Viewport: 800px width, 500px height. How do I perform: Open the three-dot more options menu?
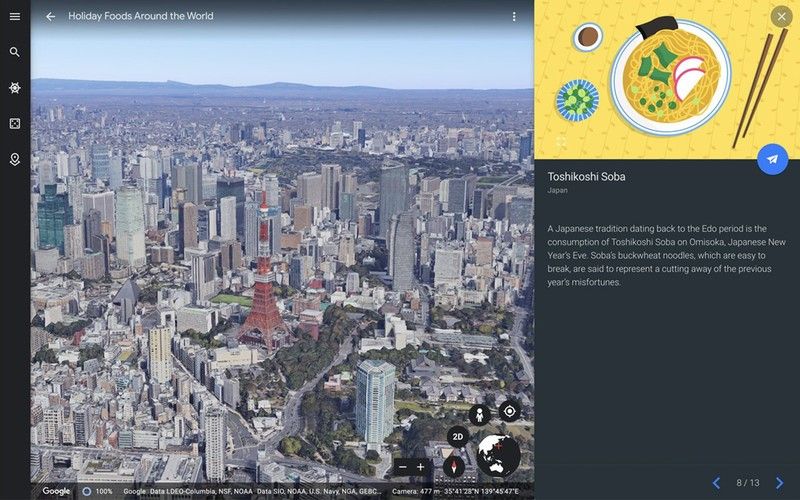514,17
